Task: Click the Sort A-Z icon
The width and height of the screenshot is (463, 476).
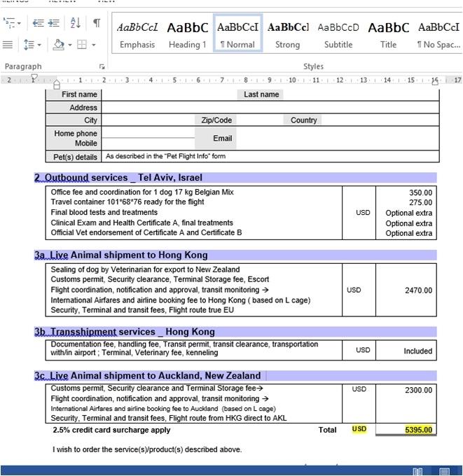Action: coord(75,23)
